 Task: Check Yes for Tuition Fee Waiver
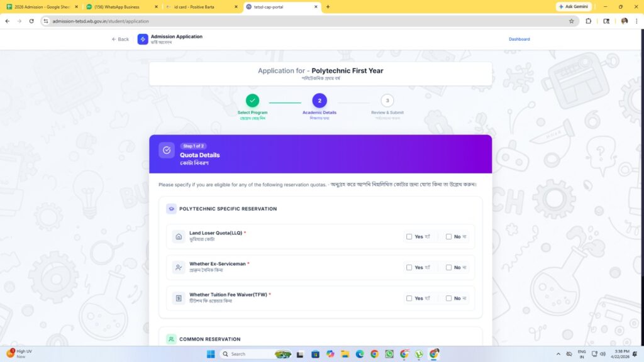click(409, 299)
